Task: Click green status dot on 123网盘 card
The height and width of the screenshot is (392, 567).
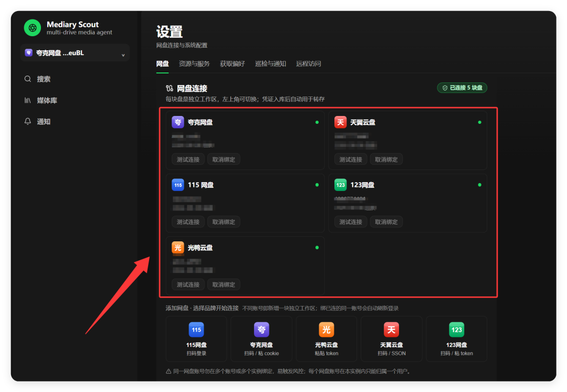Action: tap(479, 185)
